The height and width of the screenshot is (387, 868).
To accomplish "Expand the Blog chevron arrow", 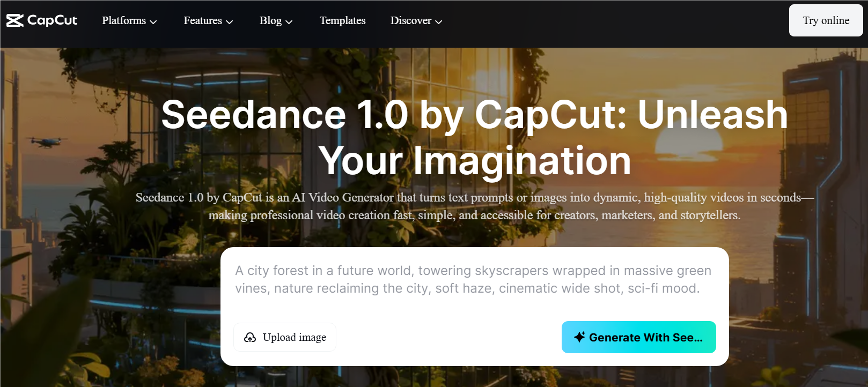I will point(289,21).
